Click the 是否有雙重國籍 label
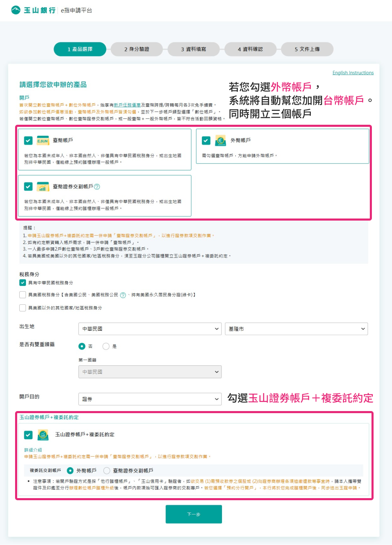This screenshot has width=392, height=545. pyautogui.click(x=37, y=344)
